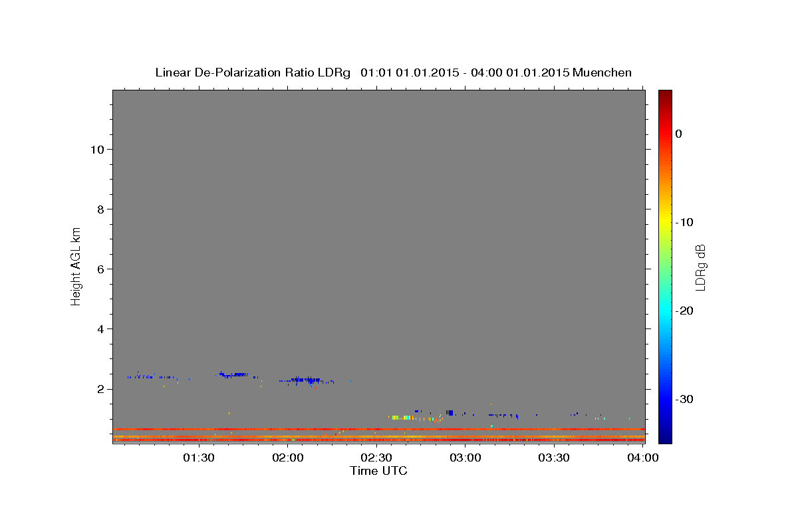Click the colorbar value label -30
Screen dimensions: 798x532
(x=684, y=399)
